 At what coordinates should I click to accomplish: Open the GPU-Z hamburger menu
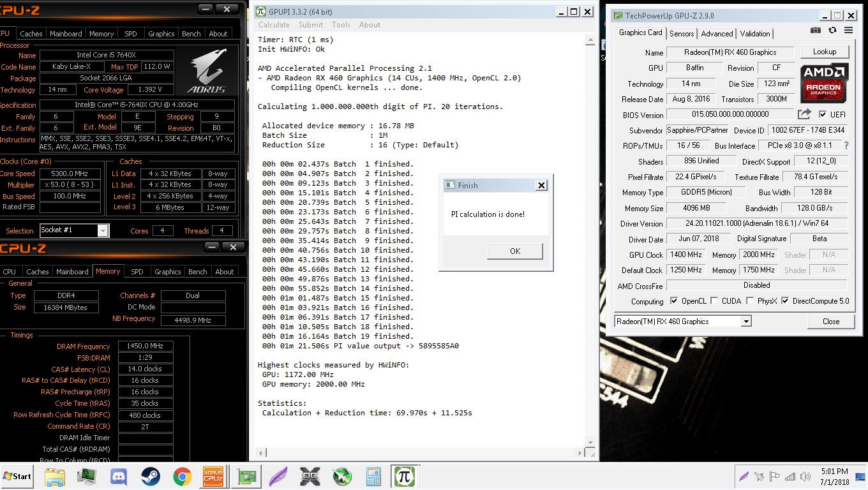tap(848, 30)
